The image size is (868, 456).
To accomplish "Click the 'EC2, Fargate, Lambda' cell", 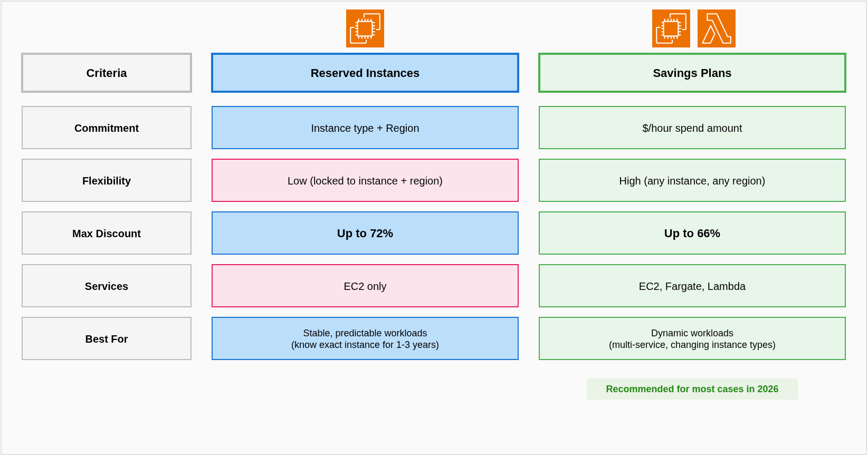I will 692,286.
